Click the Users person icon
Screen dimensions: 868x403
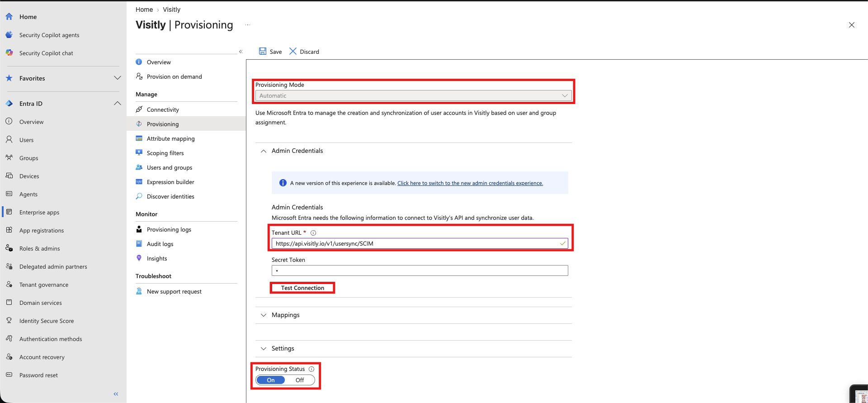(9, 140)
